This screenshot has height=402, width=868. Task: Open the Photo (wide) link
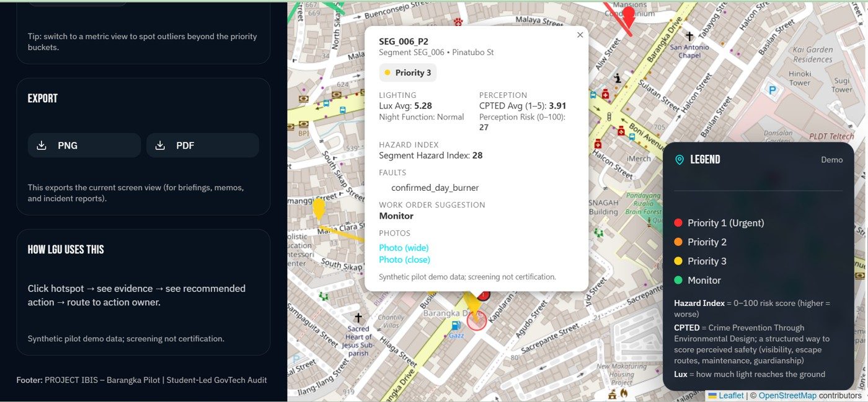404,248
